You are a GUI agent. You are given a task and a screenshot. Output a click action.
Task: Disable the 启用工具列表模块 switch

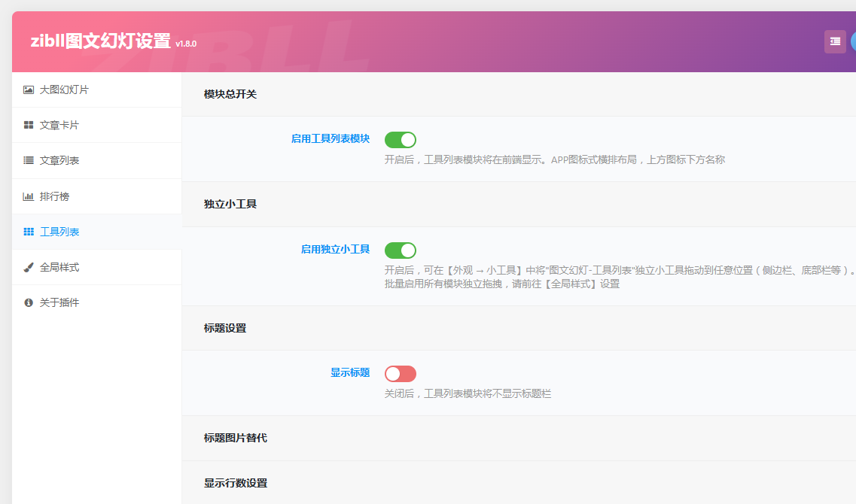click(401, 140)
